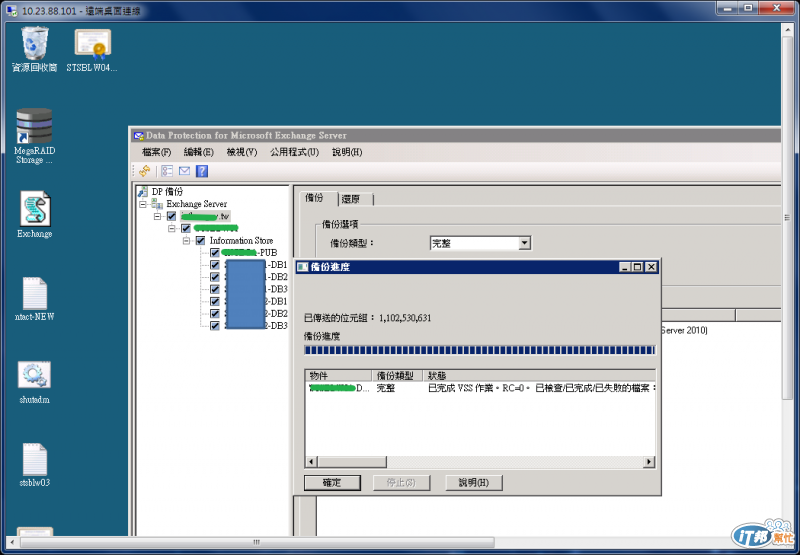Click the remote desktop bottom horizontal scrollbar

coord(257,542)
